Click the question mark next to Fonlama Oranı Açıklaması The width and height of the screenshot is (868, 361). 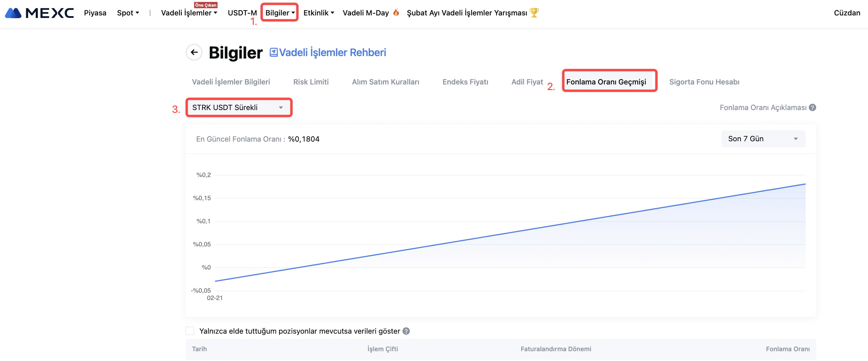[812, 108]
